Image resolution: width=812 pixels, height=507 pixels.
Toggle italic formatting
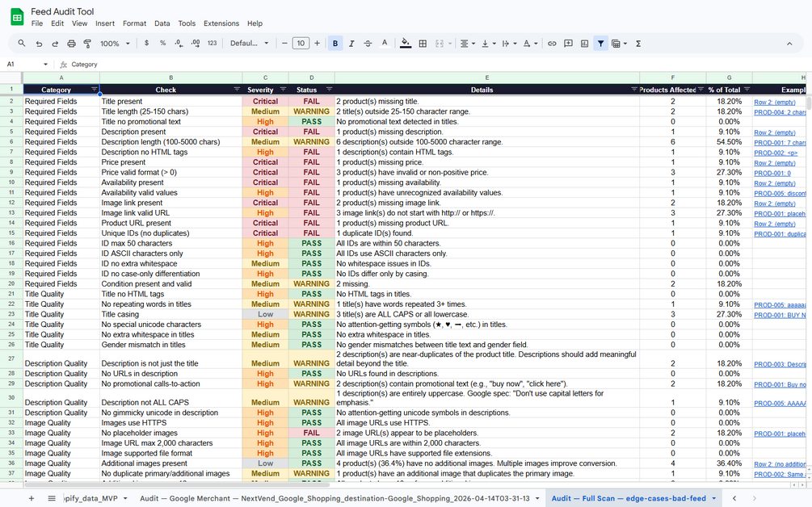[351, 44]
